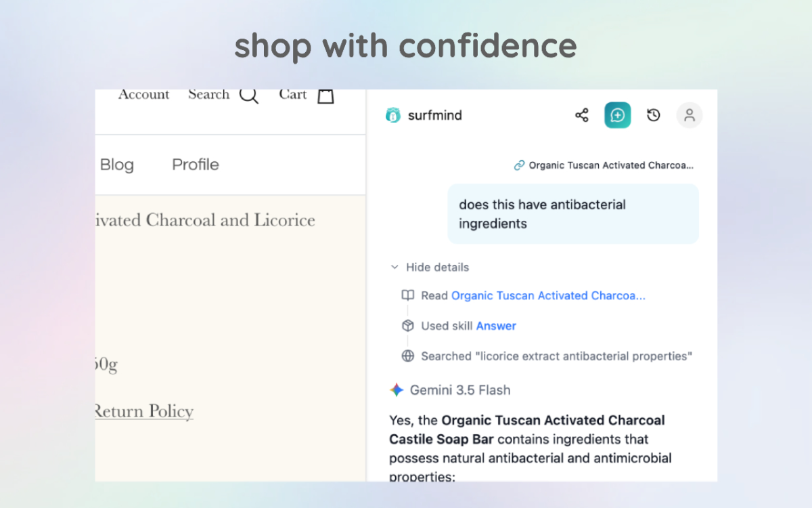Go to Account in store header
The width and height of the screenshot is (812, 508).
pyautogui.click(x=143, y=95)
